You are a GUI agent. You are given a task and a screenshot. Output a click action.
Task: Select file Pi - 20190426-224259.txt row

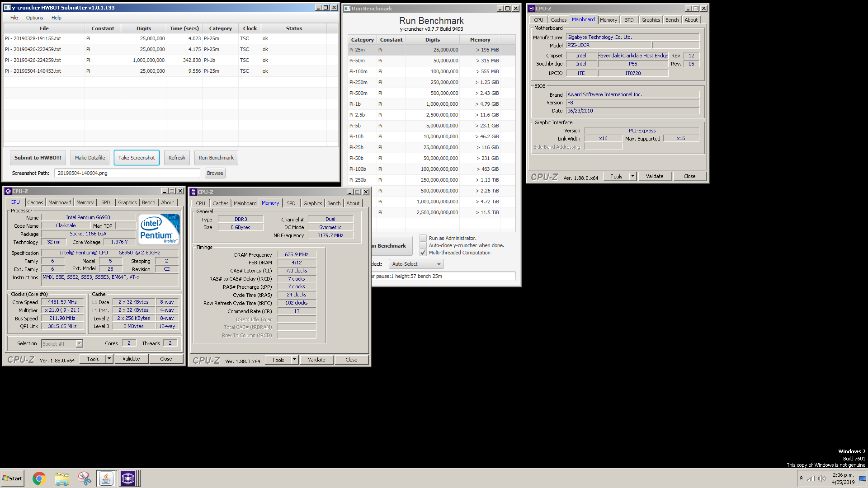(x=171, y=60)
